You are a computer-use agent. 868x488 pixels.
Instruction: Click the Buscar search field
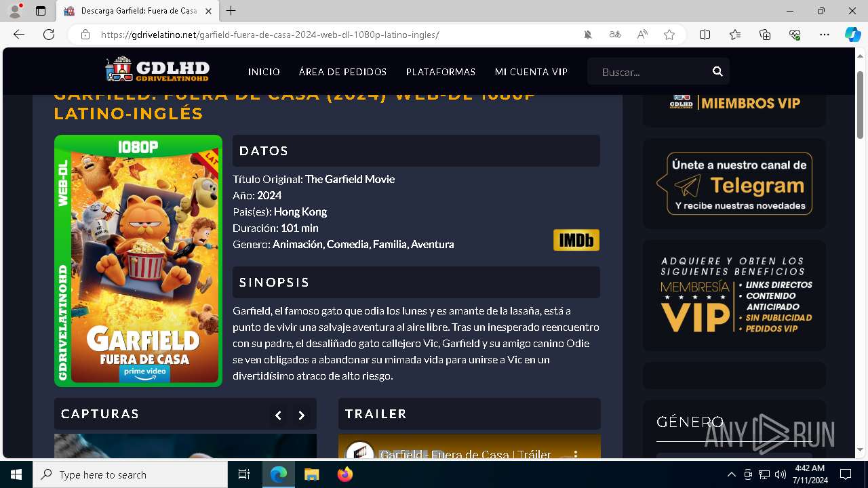[650, 72]
